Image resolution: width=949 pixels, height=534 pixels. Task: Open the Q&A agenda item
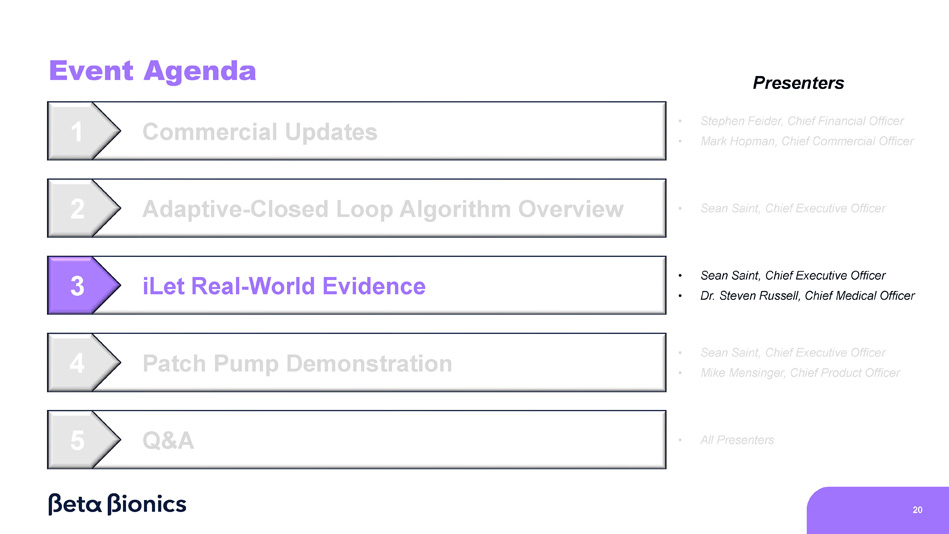(x=168, y=440)
